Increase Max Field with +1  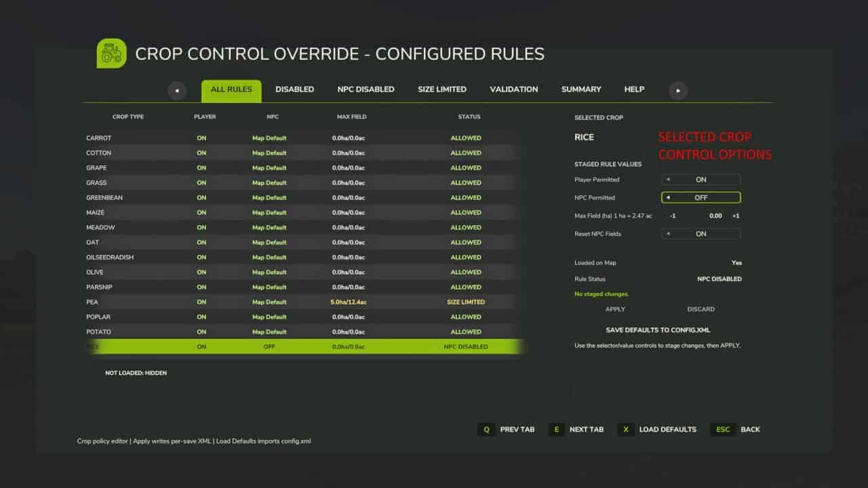[736, 216]
